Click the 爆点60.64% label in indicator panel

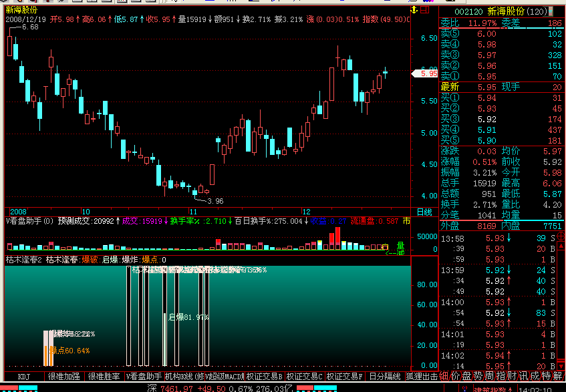pos(69,351)
